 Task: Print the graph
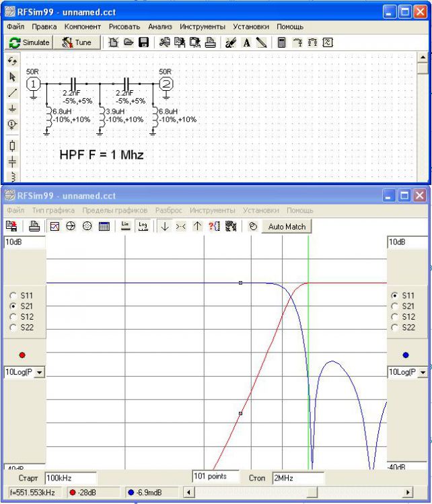click(34, 226)
